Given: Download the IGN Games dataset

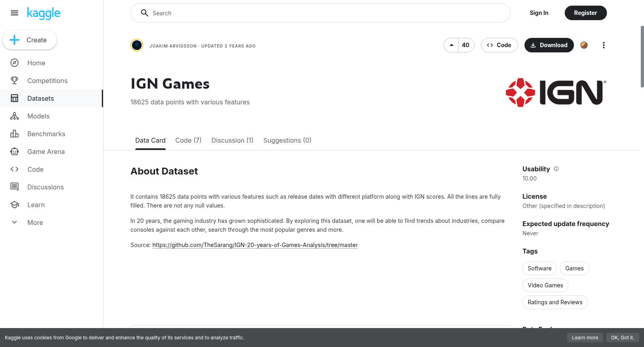Looking at the screenshot, I should tap(549, 45).
